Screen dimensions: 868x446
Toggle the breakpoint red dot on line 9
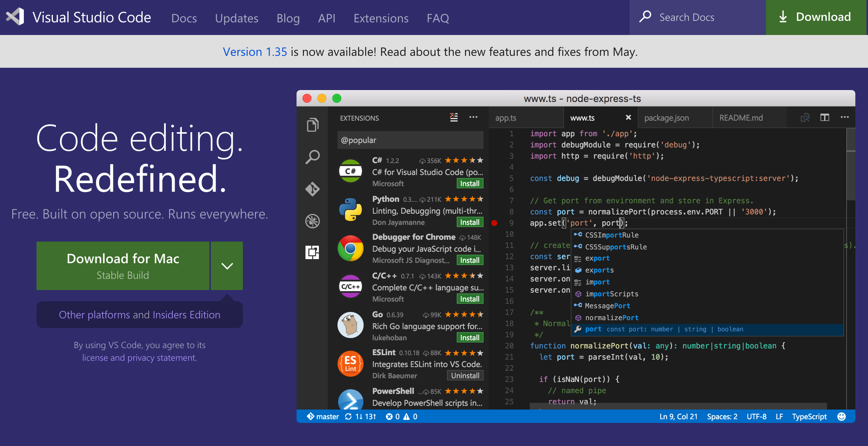(x=494, y=223)
